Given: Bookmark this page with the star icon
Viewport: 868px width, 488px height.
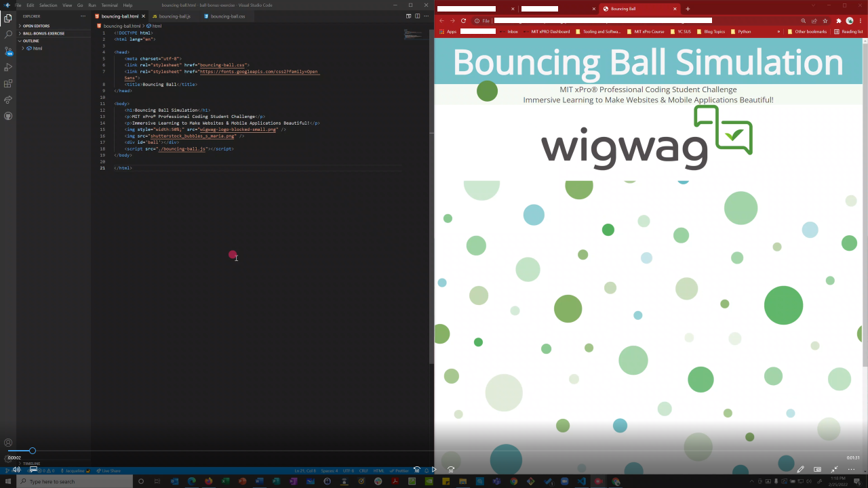Looking at the screenshot, I should (x=825, y=21).
